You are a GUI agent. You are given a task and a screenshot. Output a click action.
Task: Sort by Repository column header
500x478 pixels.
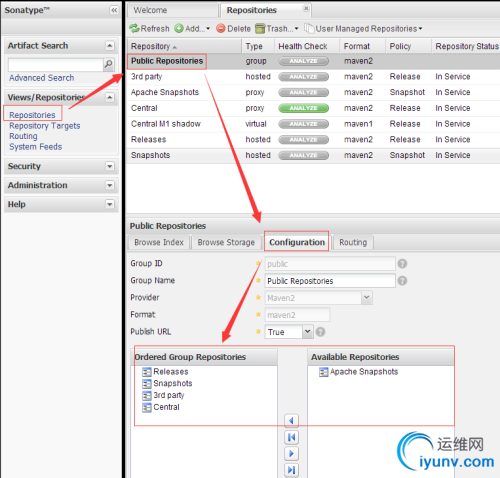184,46
